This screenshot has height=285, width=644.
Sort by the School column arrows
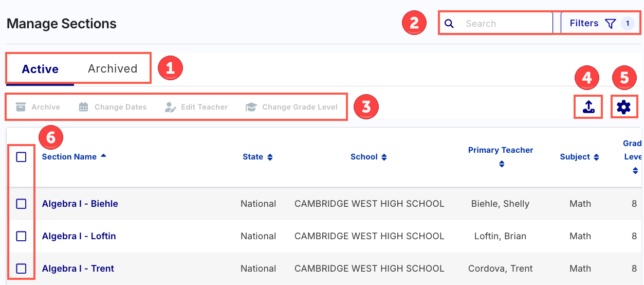pyautogui.click(x=384, y=157)
